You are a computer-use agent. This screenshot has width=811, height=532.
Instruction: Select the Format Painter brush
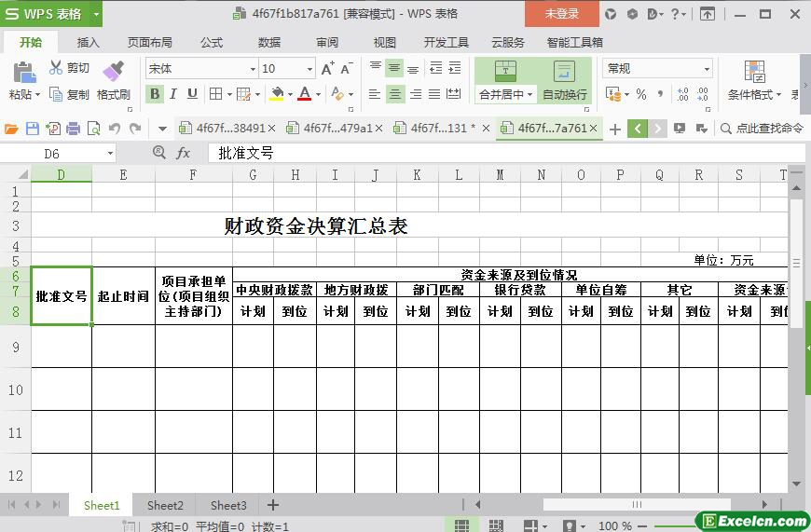114,71
